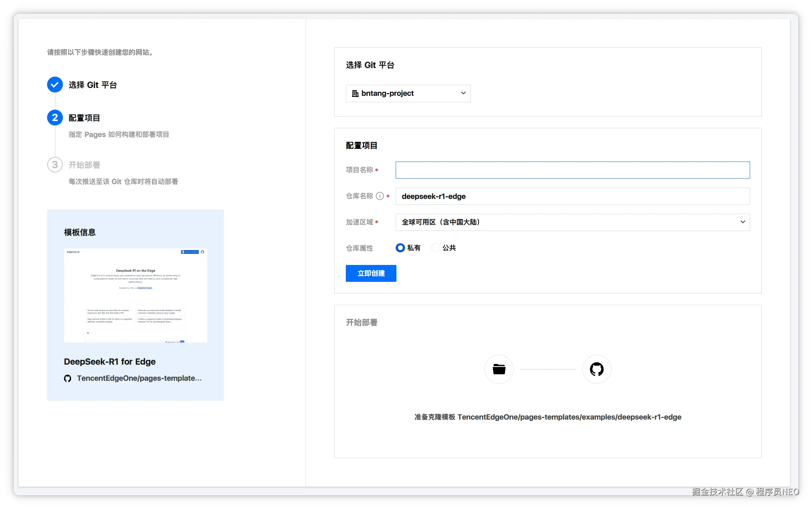Click the step 3 circle icon for 开始部署
812x509 pixels.
(x=55, y=165)
